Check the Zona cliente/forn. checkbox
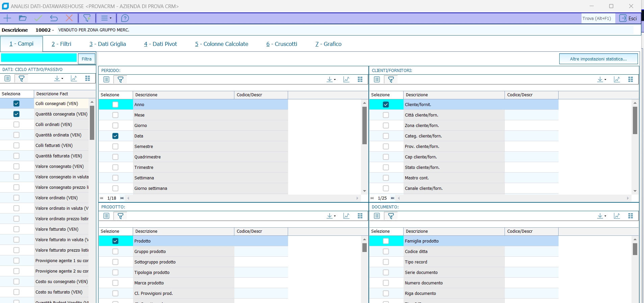644x303 pixels. click(386, 125)
